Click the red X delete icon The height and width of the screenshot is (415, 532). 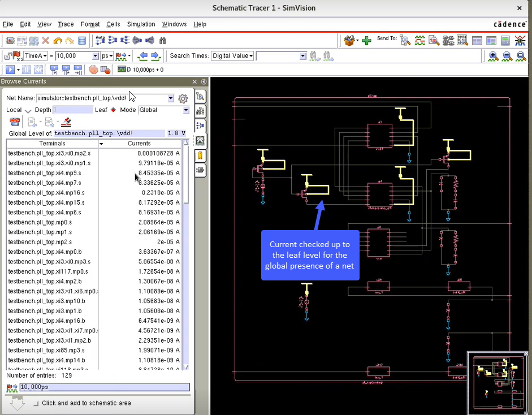(x=46, y=41)
